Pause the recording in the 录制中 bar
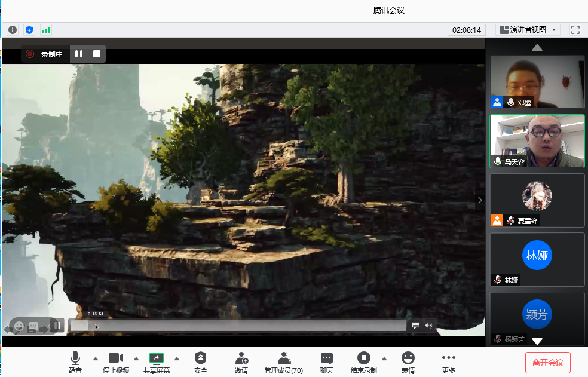The height and width of the screenshot is (377, 588). [x=79, y=54]
